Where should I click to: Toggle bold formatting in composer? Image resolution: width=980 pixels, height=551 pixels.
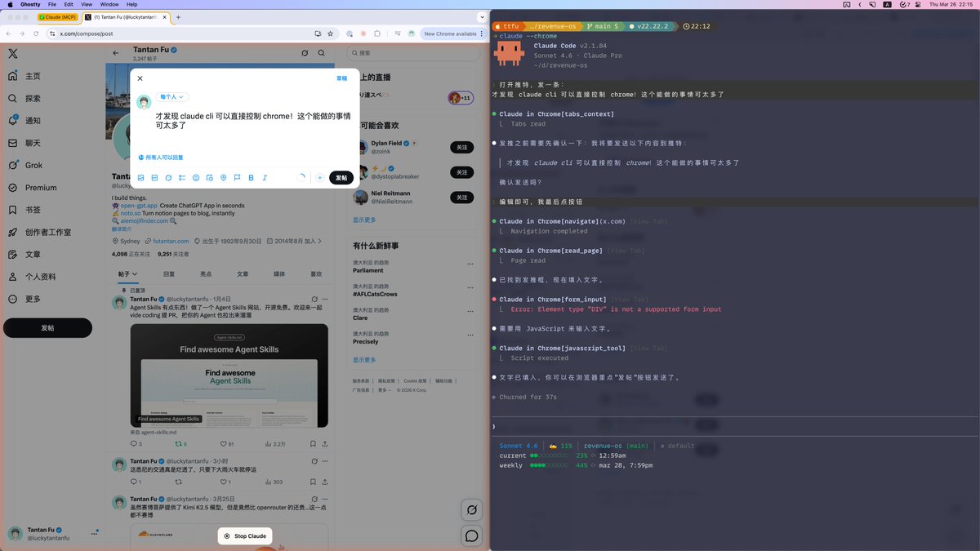(251, 178)
